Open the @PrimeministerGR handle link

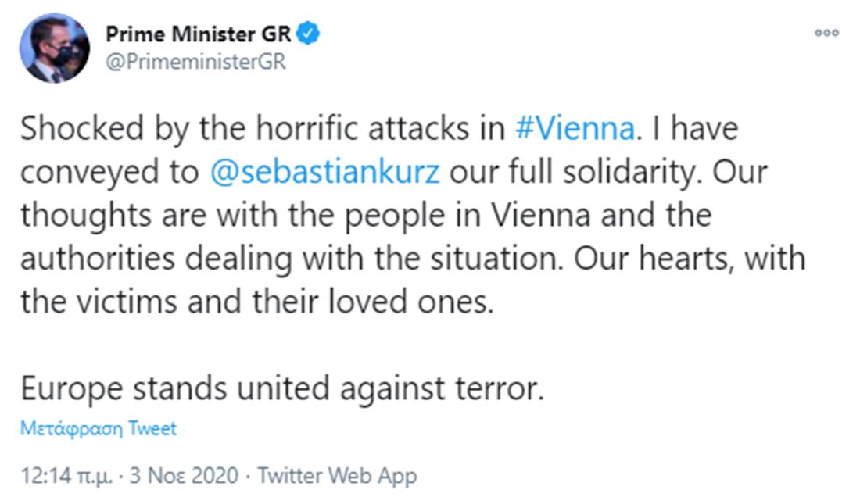point(195,63)
